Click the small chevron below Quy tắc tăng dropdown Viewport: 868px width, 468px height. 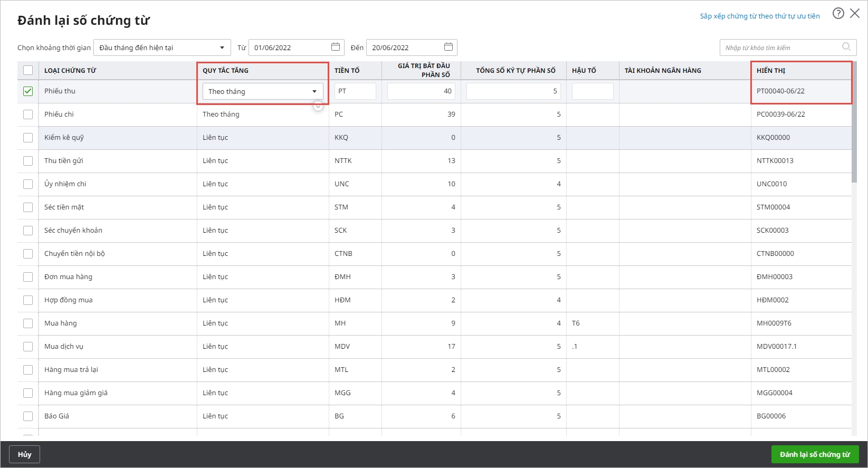pos(318,107)
